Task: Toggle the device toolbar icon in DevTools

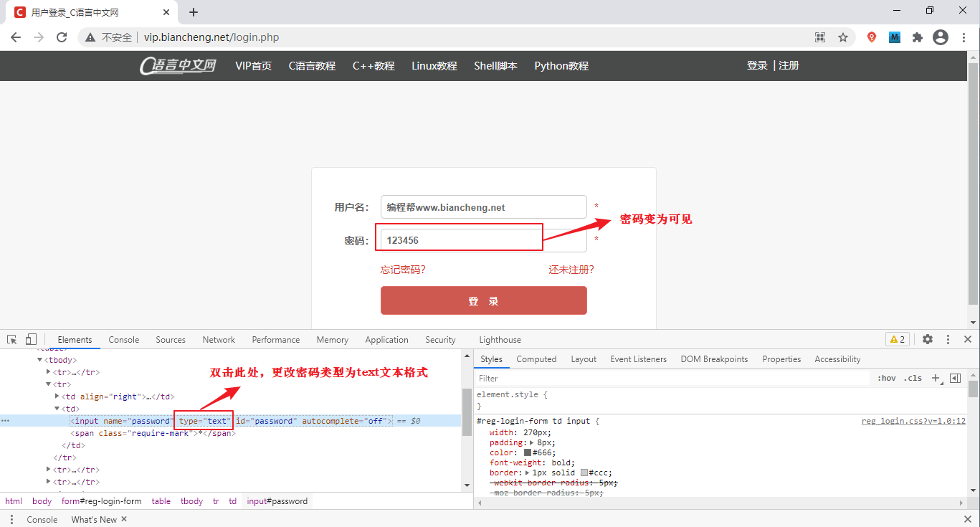Action: pos(31,339)
